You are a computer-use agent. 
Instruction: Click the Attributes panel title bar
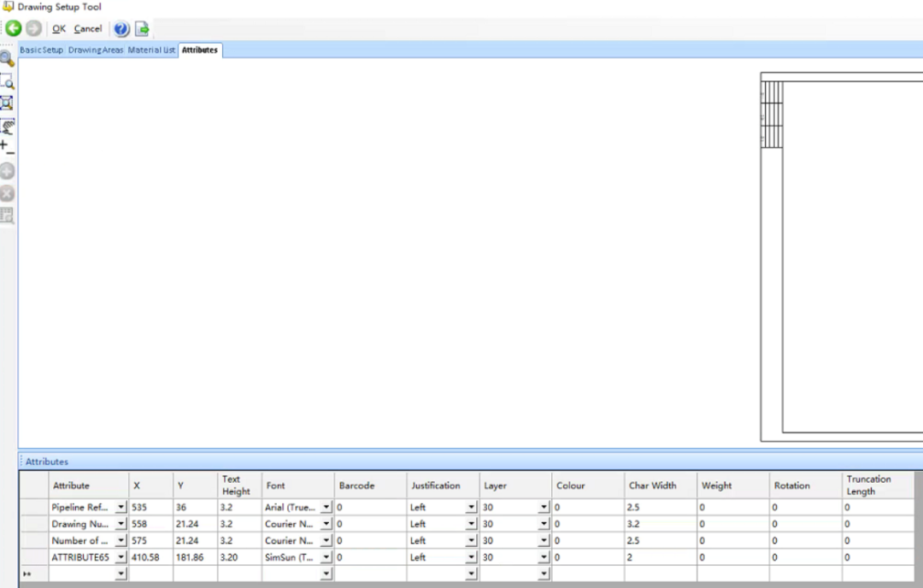click(471, 462)
